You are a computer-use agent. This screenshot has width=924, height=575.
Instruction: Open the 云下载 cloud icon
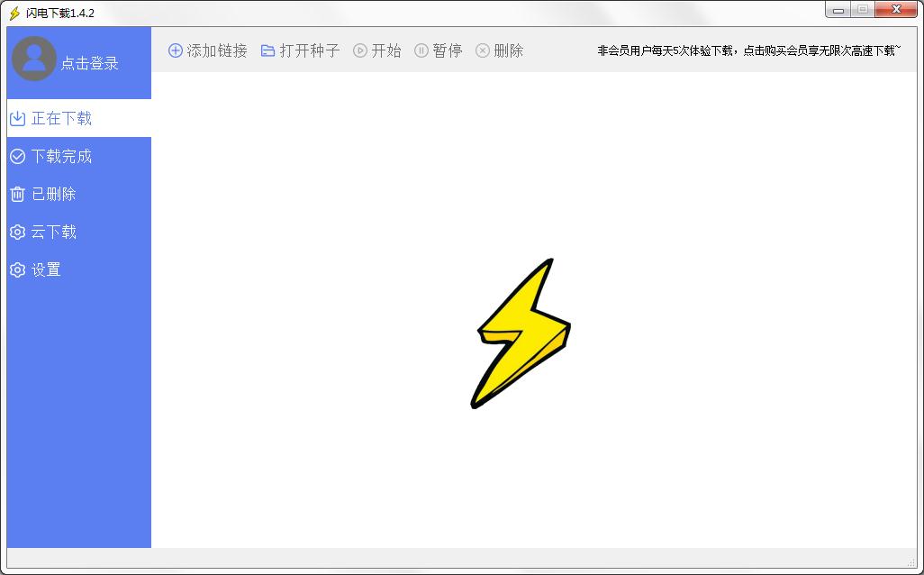[18, 232]
